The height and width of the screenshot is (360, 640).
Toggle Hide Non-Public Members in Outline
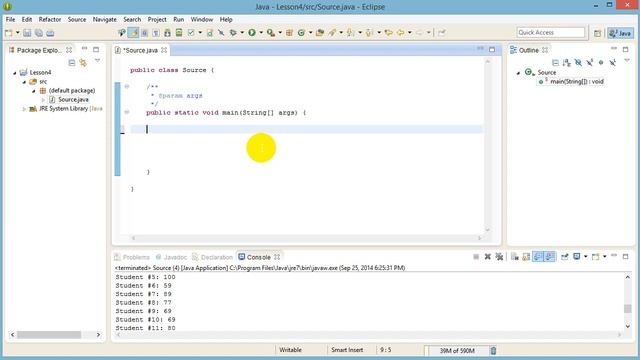(x=601, y=62)
